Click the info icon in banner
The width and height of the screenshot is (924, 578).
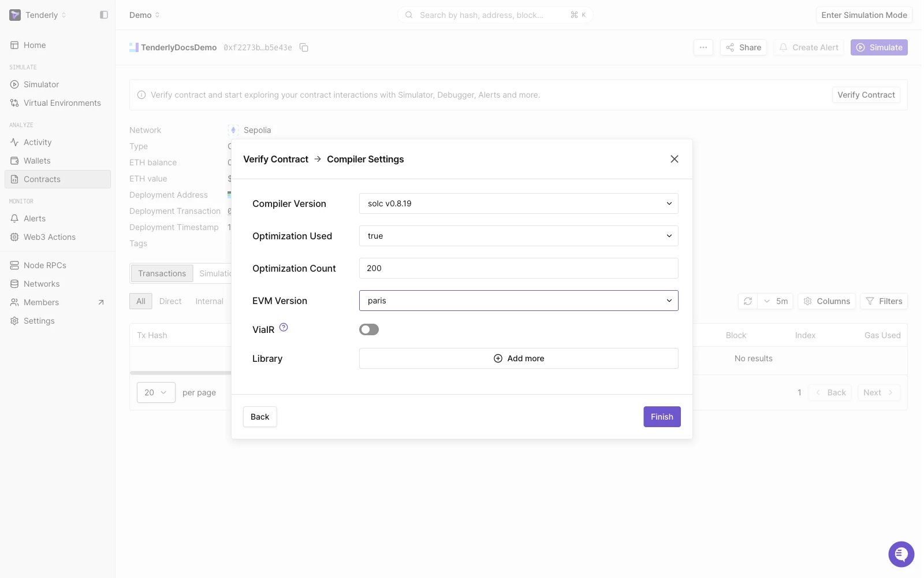pyautogui.click(x=141, y=95)
